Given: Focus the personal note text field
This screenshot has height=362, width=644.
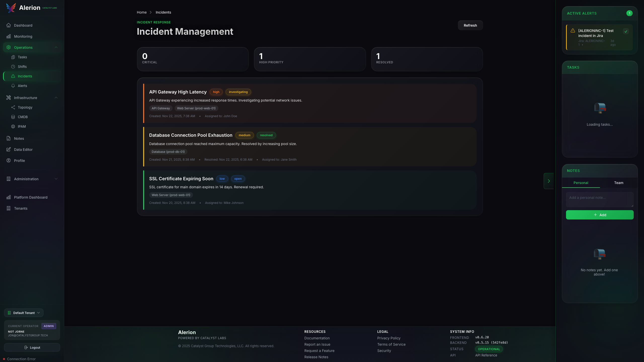Looking at the screenshot, I should click(599, 200).
